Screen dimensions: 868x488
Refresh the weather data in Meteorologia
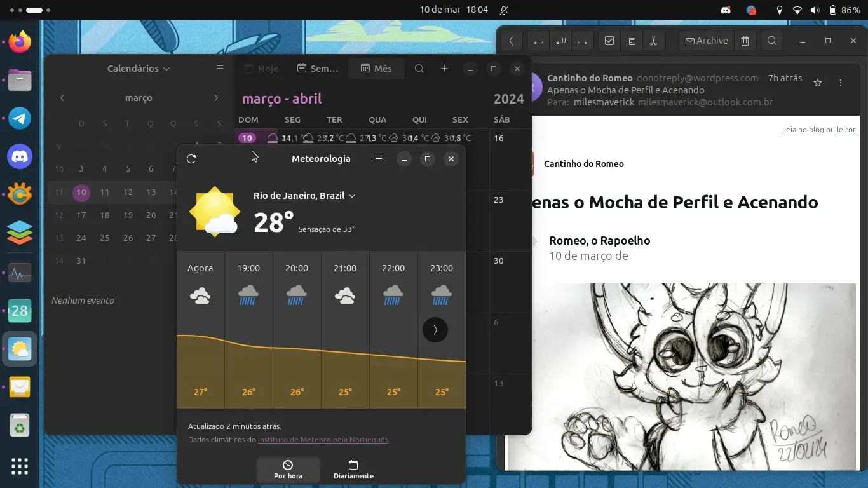pos(191,159)
